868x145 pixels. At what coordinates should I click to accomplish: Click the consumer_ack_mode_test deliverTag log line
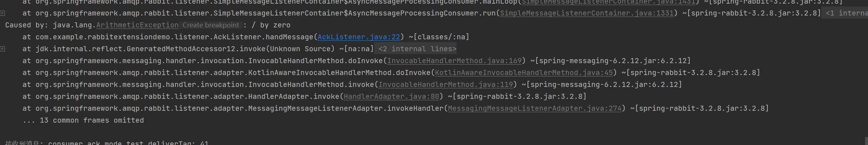coord(107,143)
